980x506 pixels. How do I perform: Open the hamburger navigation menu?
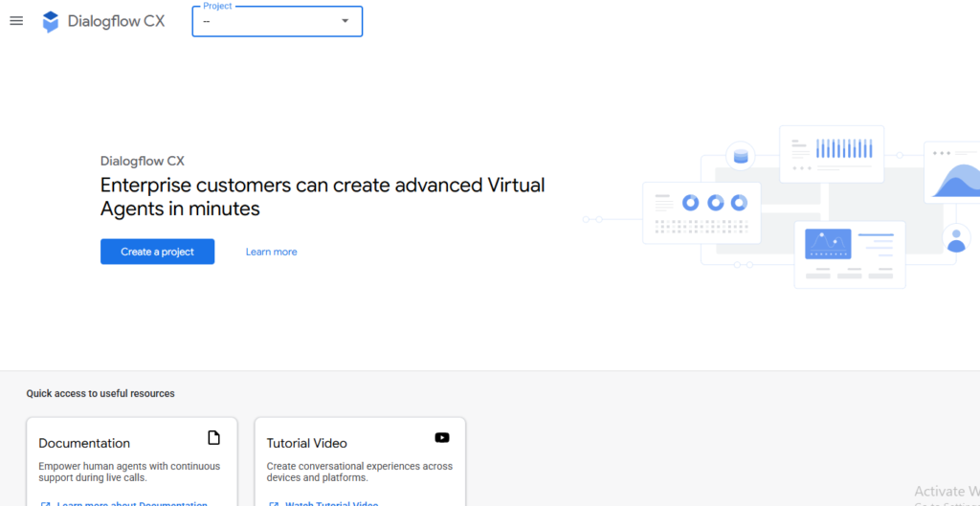[16, 21]
